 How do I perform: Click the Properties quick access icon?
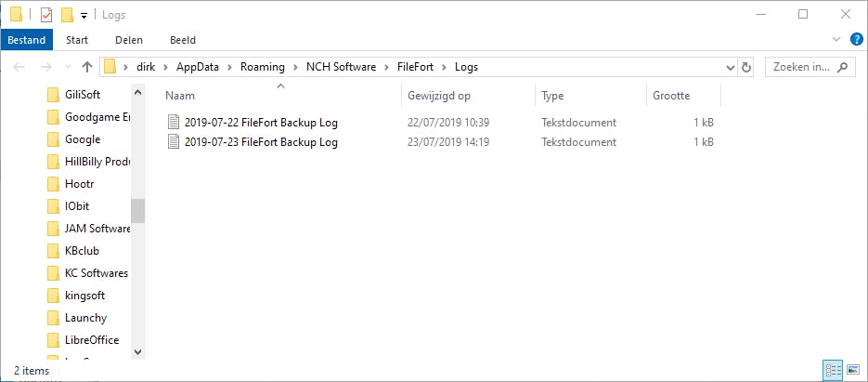[46, 15]
